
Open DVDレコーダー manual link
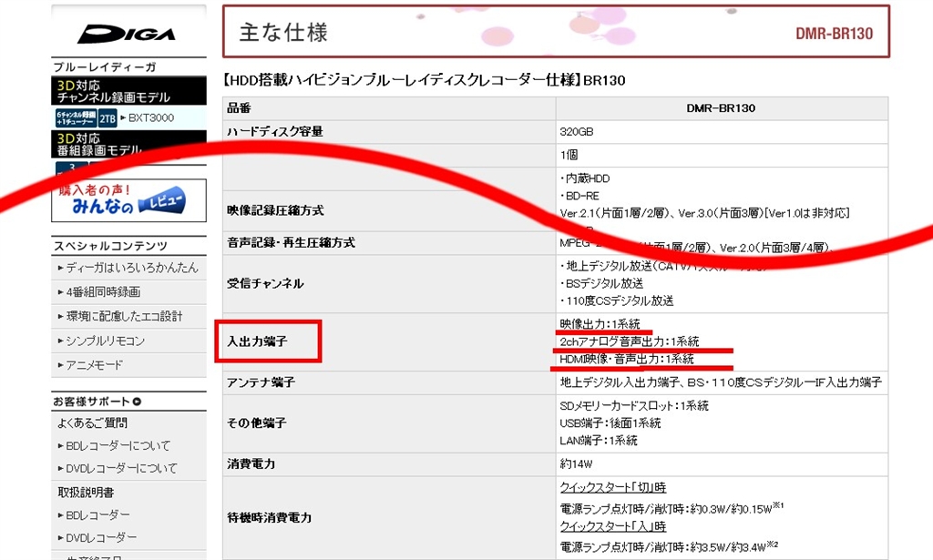click(101, 538)
